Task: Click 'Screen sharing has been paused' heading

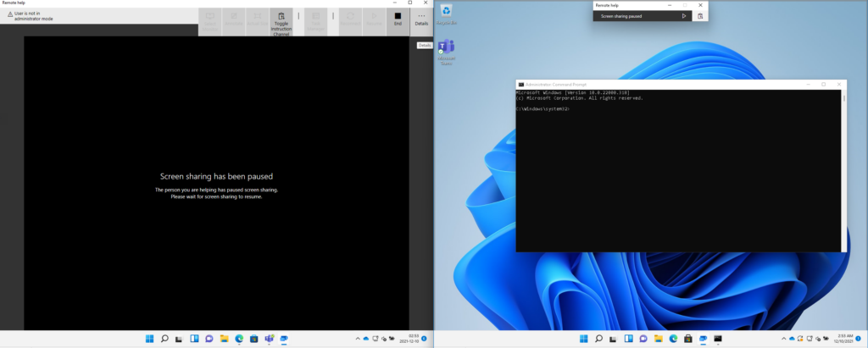Action: click(x=216, y=176)
